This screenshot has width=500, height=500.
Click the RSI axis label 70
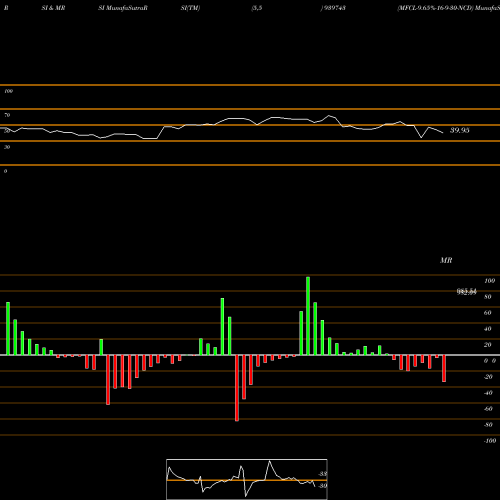[7, 115]
